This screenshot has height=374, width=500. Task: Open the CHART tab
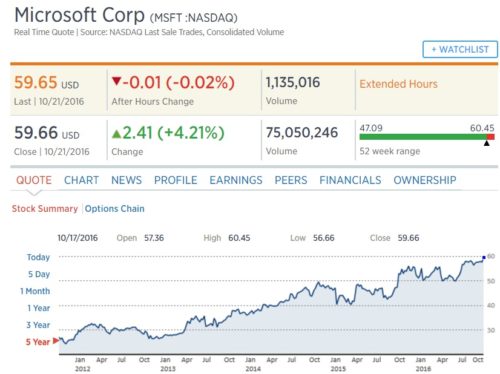click(x=81, y=180)
